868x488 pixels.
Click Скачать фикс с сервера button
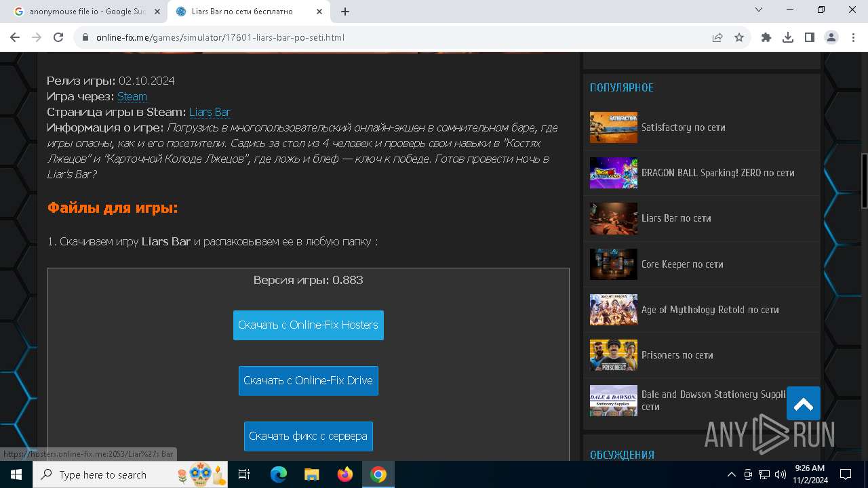click(x=309, y=436)
